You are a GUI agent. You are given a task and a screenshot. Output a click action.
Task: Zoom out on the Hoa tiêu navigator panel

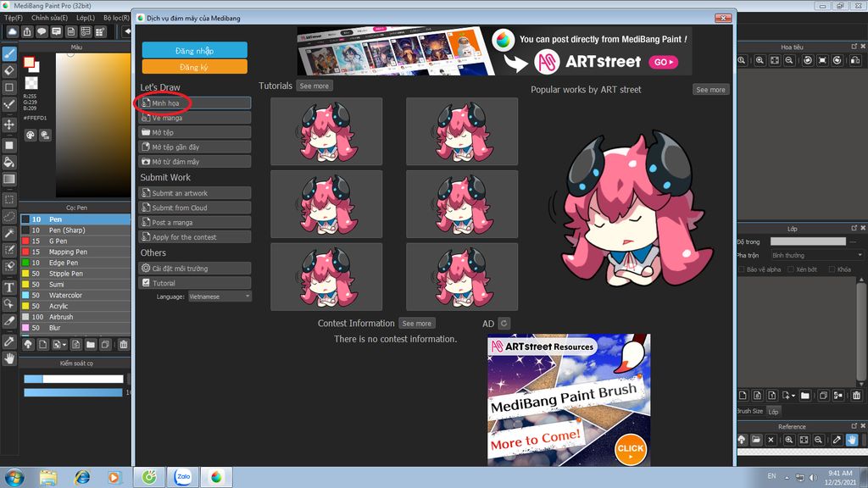pos(789,60)
